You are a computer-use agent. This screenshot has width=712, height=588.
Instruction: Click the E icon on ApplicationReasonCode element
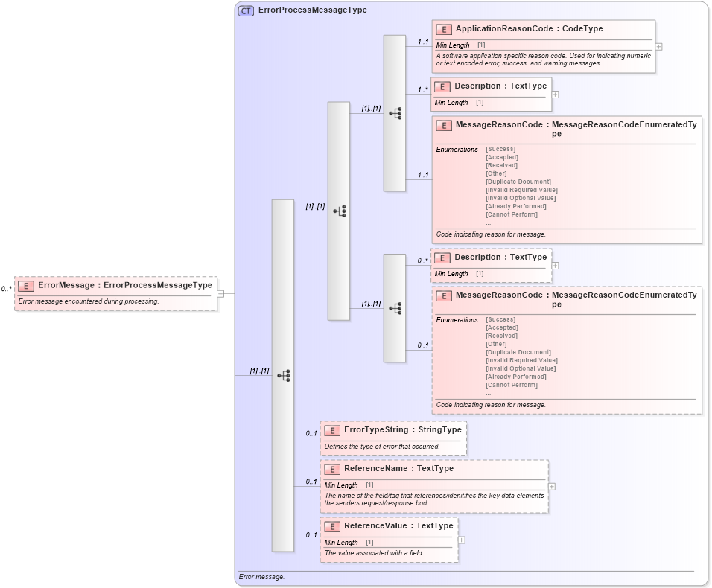(x=442, y=29)
